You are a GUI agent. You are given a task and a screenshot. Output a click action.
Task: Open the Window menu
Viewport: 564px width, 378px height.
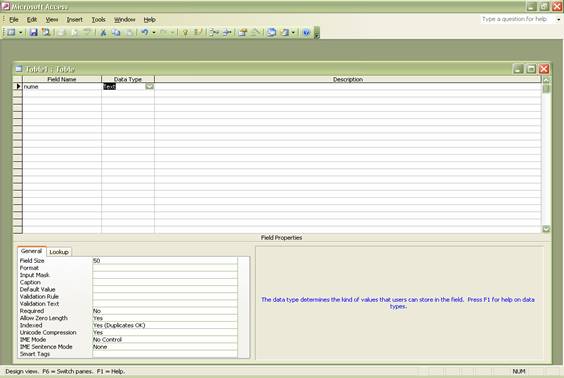124,19
